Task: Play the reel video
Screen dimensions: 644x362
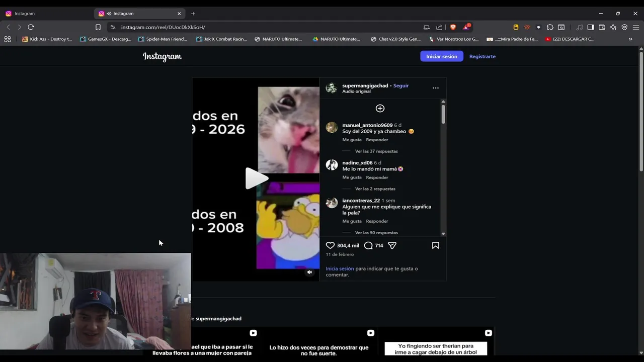Action: pos(256,178)
